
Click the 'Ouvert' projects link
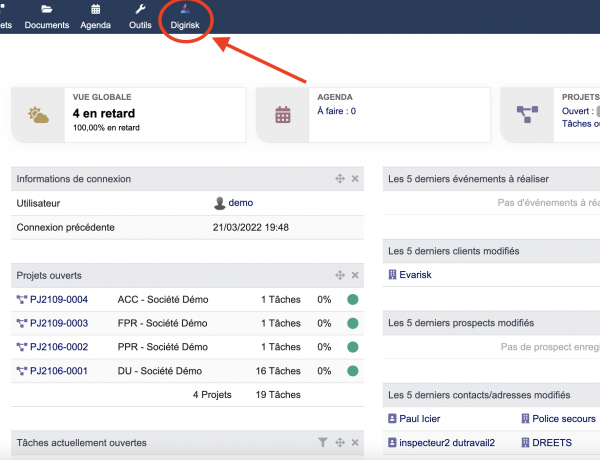click(577, 111)
